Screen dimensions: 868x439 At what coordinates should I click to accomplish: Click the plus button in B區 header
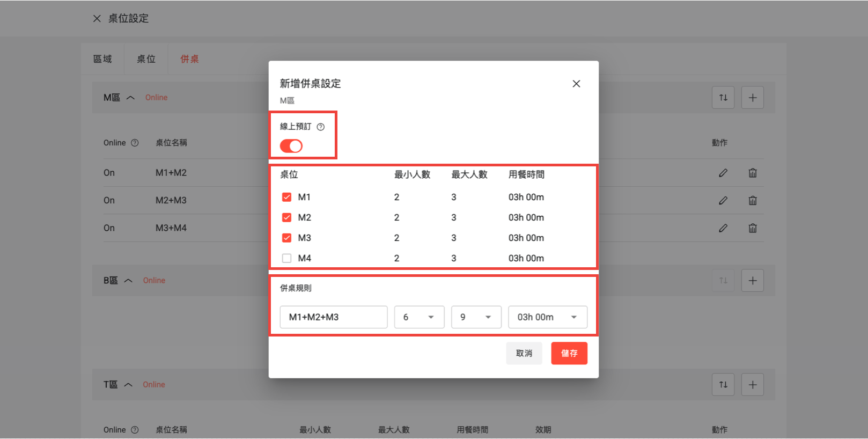pyautogui.click(x=752, y=281)
